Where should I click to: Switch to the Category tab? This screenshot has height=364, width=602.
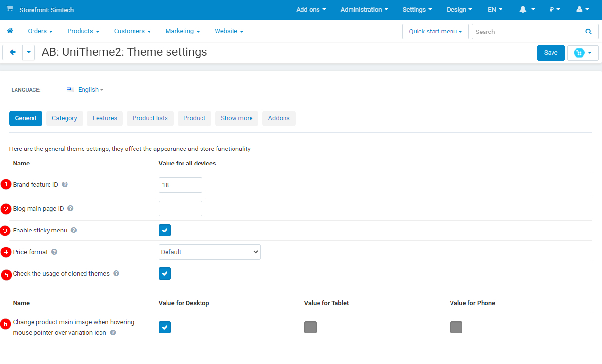pos(65,118)
